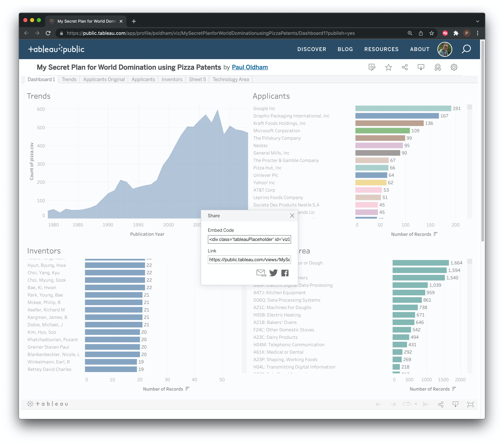Image resolution: width=504 pixels, height=444 pixels.
Task: Expand the replay speed dropdown arrow
Action: tap(416, 404)
